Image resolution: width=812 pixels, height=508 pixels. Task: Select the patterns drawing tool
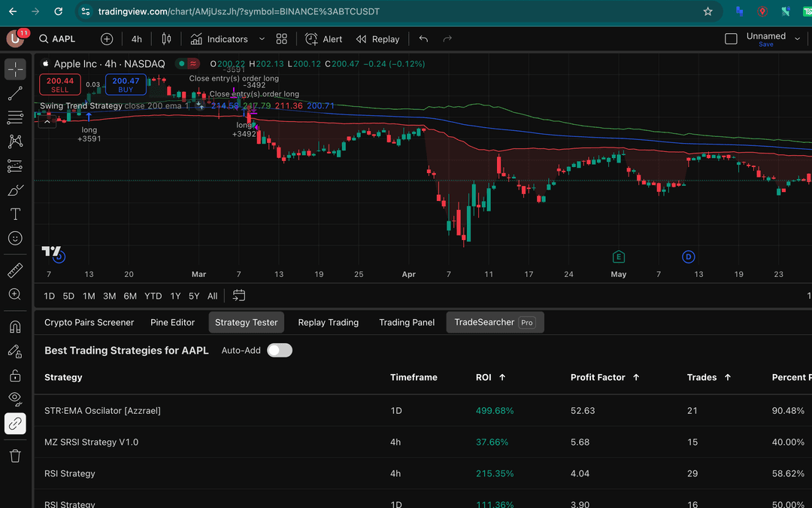(15, 141)
